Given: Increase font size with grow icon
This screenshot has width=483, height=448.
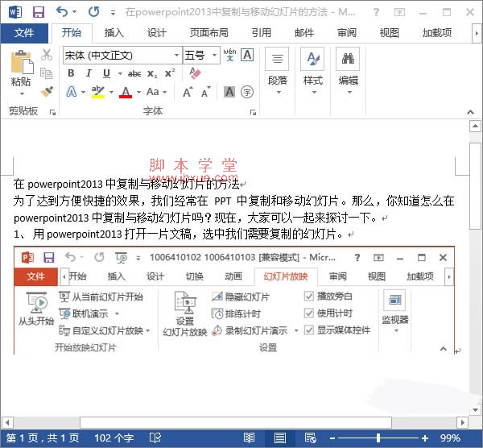Looking at the screenshot, I should click(x=188, y=92).
